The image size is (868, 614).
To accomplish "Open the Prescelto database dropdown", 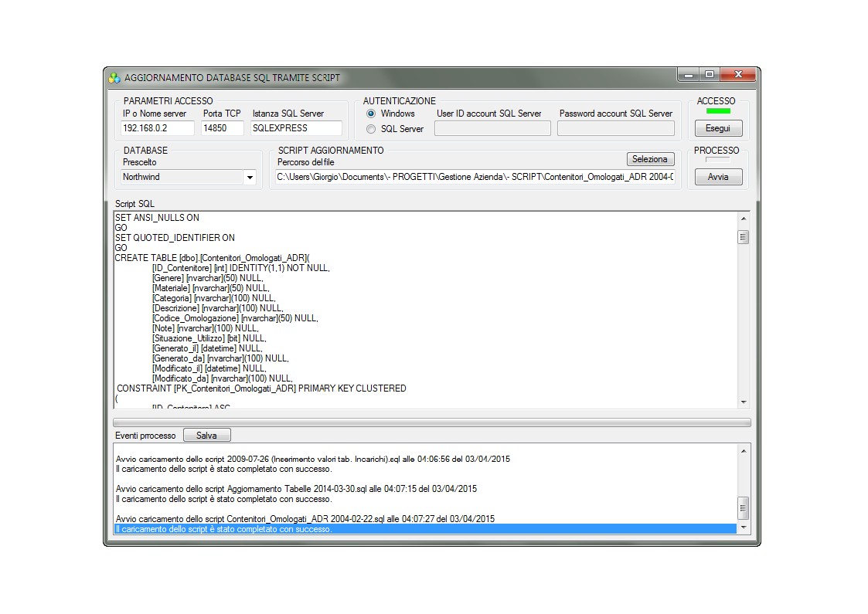I will (250, 177).
